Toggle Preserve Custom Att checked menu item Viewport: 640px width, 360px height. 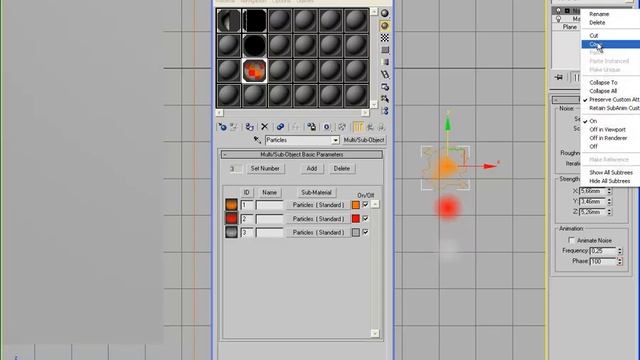tap(611, 100)
